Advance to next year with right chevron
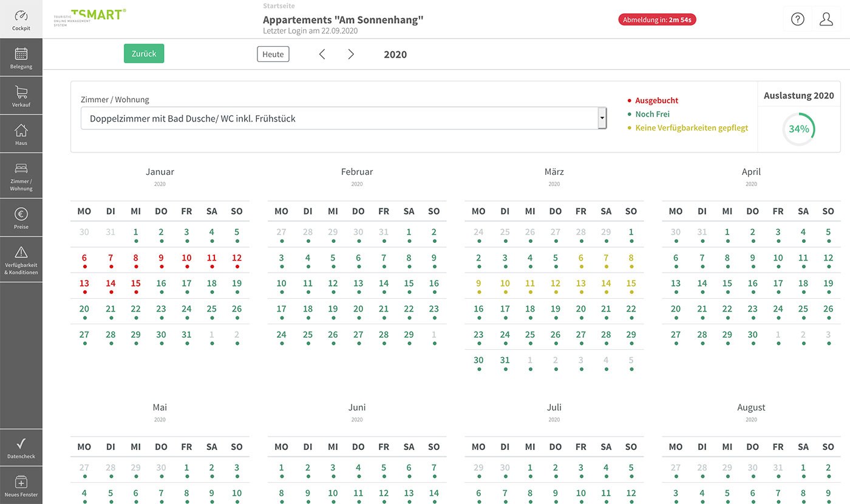 pos(350,55)
